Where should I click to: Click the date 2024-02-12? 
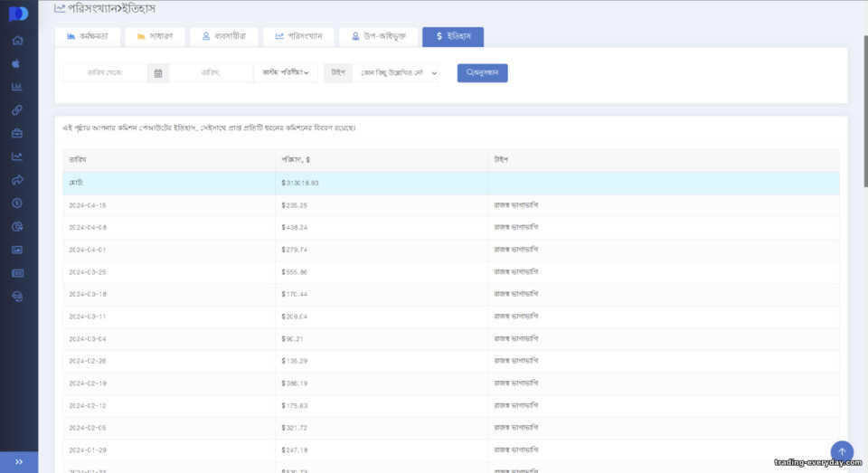coord(88,406)
